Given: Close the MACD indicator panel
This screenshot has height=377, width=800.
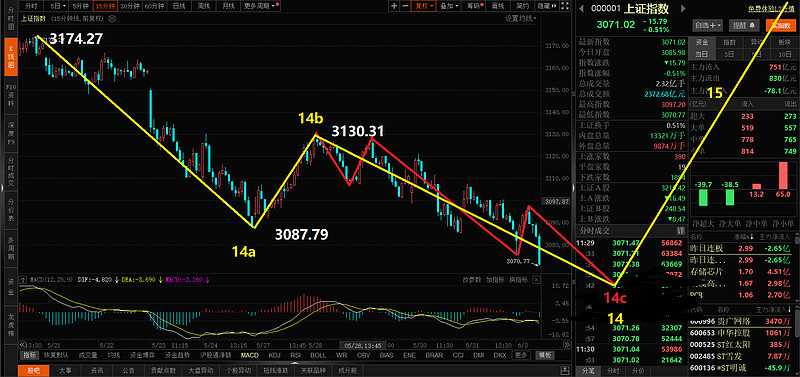Looking at the screenshot, I should coord(536,280).
